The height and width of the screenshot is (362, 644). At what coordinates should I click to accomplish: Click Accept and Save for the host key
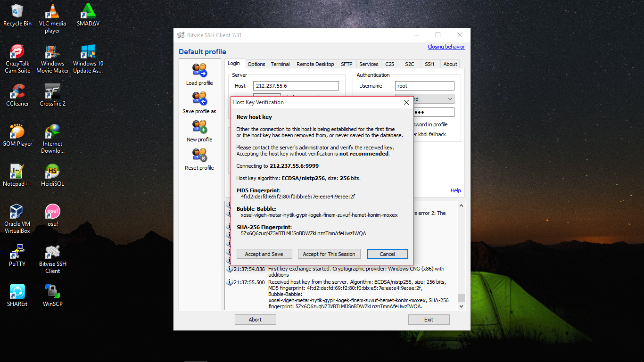(x=264, y=254)
